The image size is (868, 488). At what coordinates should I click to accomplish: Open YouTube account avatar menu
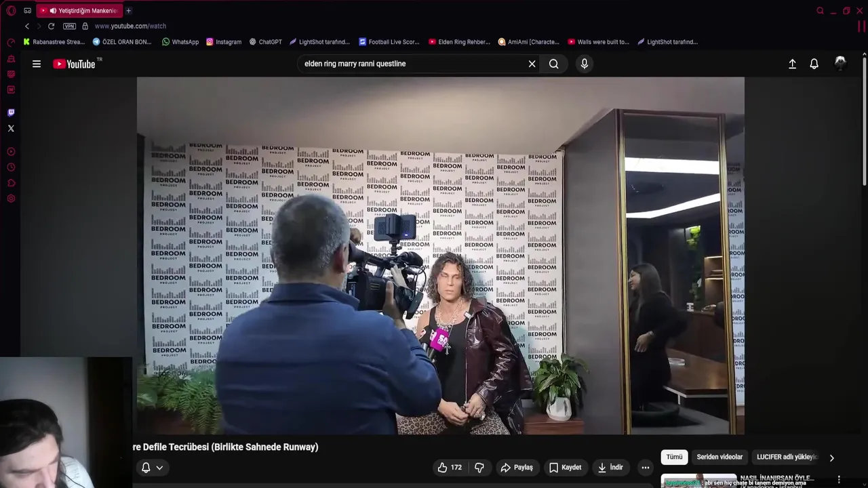[840, 63]
